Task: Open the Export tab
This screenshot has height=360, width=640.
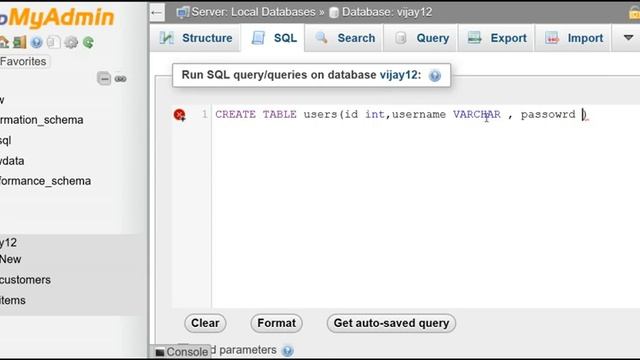Action: coord(496,38)
